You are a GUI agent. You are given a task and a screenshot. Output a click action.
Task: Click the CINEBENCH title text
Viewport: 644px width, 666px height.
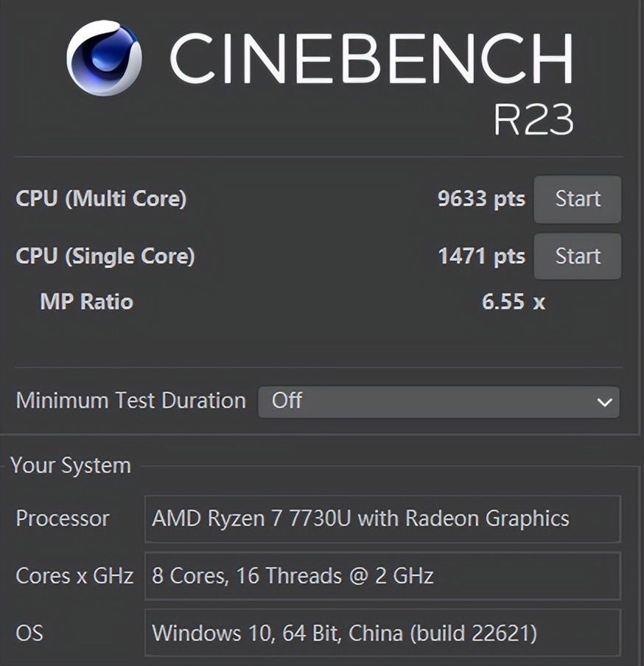tap(371, 58)
